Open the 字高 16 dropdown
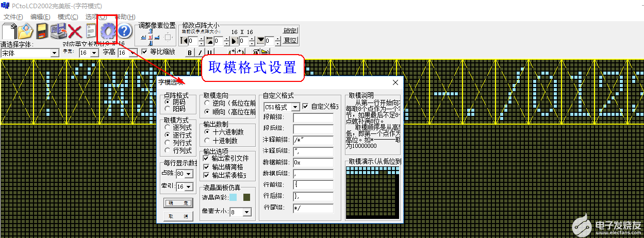Image resolution: width=644 pixels, height=238 pixels. click(x=134, y=53)
